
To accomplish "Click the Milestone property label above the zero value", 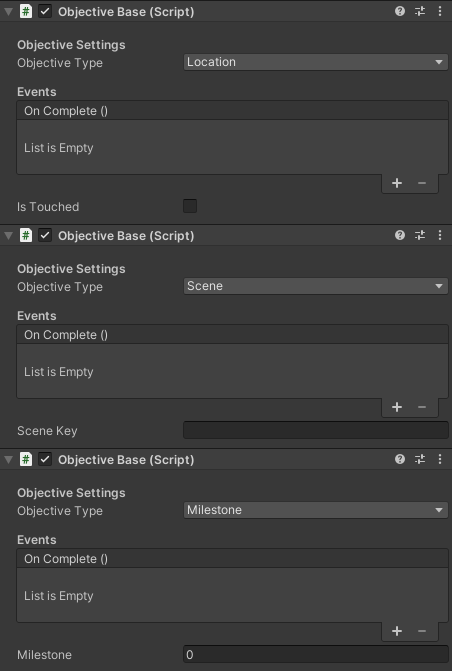I will [44, 655].
